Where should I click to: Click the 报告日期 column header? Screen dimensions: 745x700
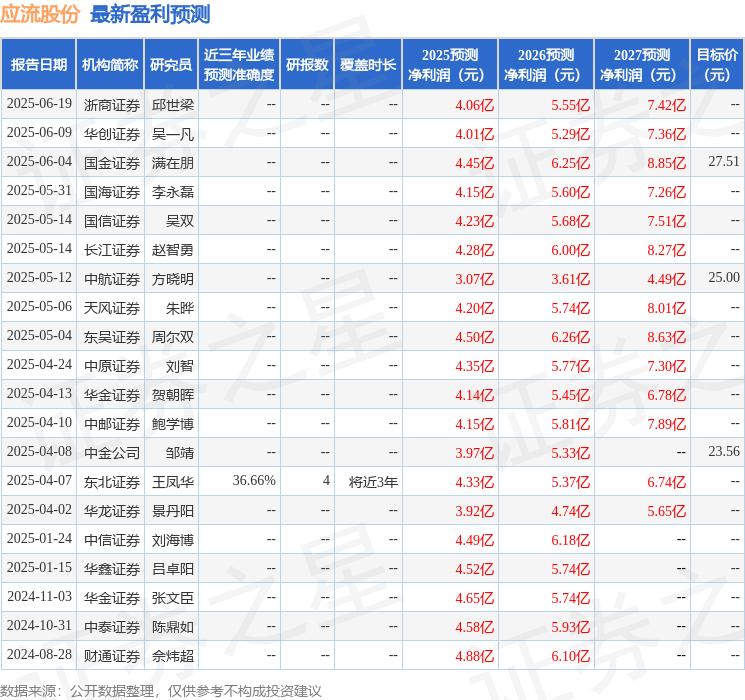coord(38,65)
